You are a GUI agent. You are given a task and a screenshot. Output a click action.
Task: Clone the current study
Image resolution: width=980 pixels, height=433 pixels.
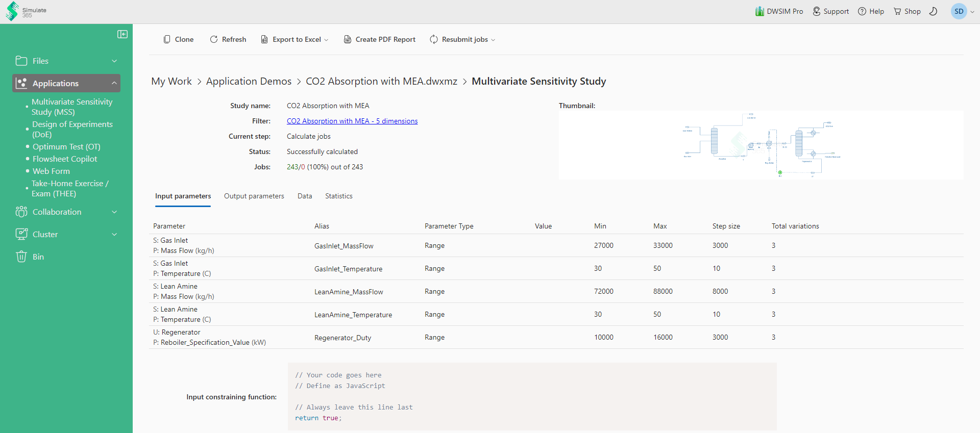coord(178,39)
